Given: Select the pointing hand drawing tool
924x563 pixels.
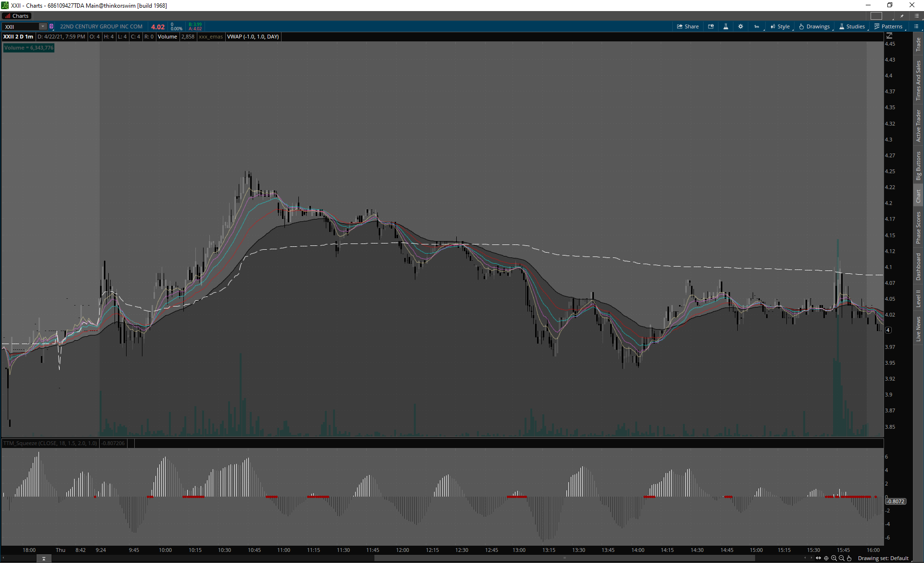Looking at the screenshot, I should 849,558.
